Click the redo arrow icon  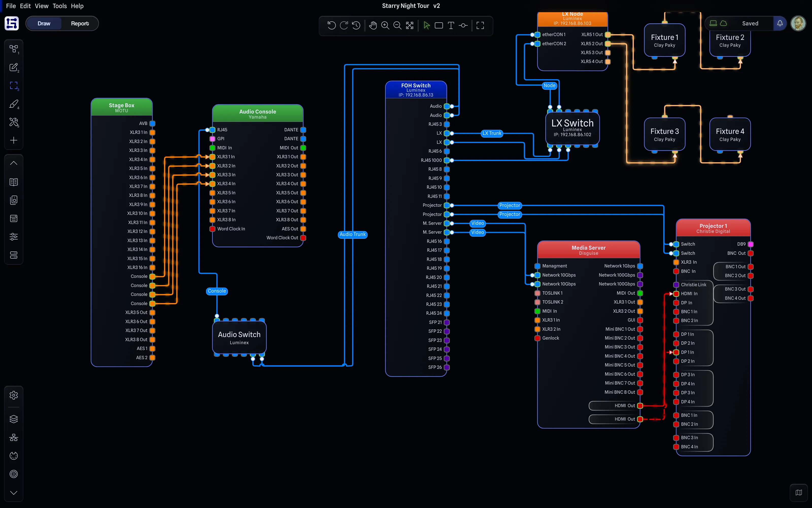(344, 26)
